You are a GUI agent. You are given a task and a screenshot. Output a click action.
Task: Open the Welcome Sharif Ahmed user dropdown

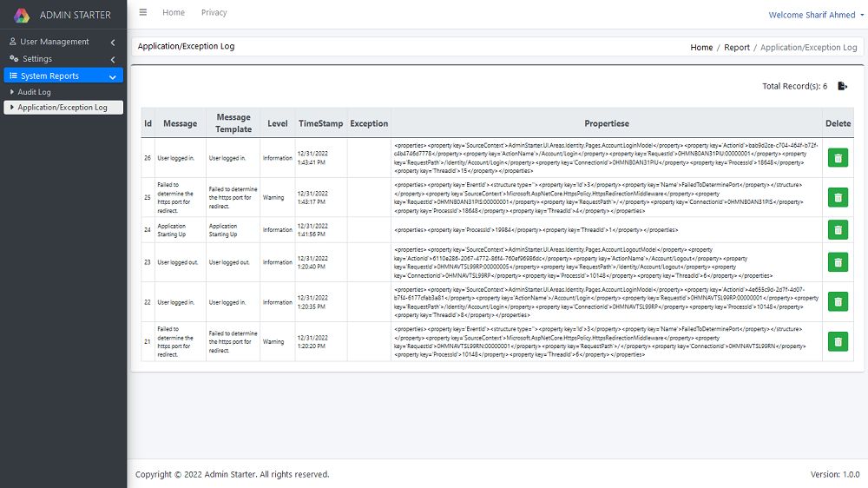tap(816, 15)
